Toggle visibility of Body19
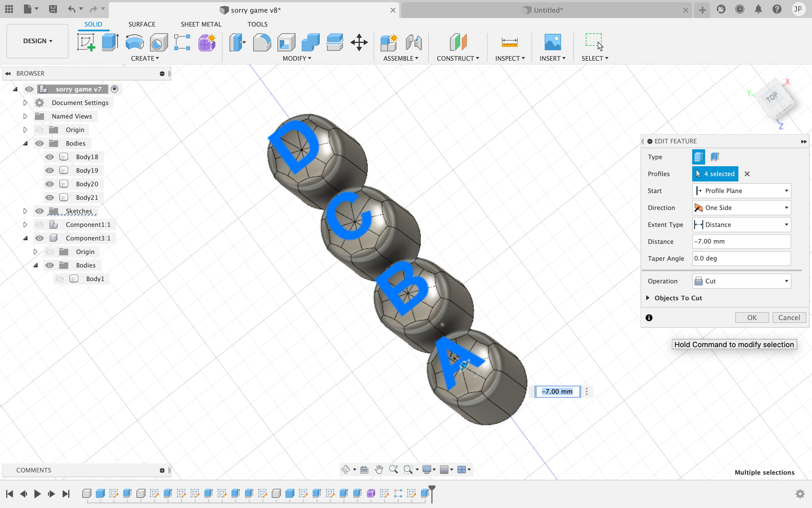Screen dimensions: 812x508 pyautogui.click(x=49, y=170)
